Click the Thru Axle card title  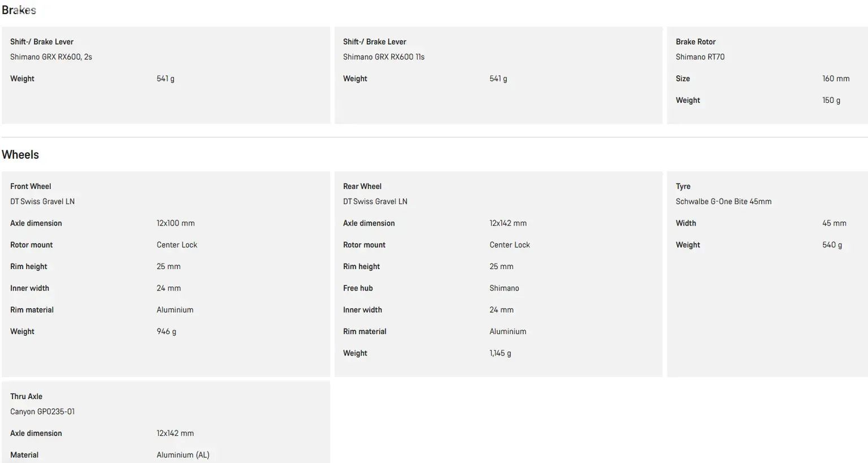coord(26,397)
